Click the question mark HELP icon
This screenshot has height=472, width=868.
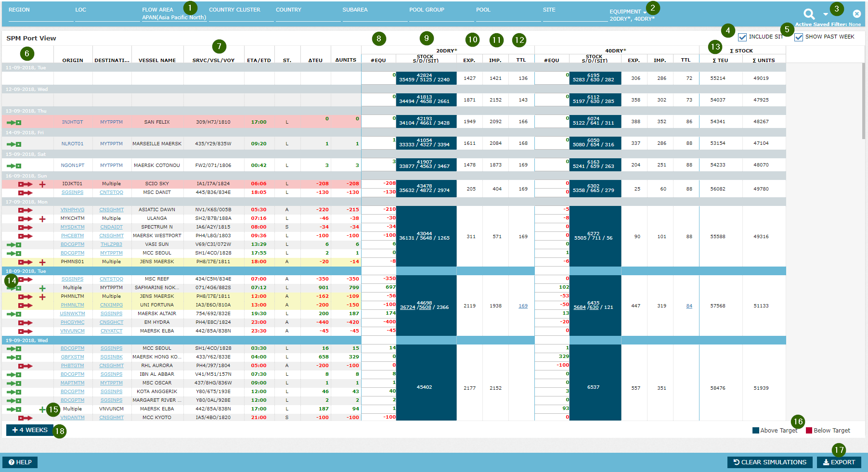click(12, 462)
